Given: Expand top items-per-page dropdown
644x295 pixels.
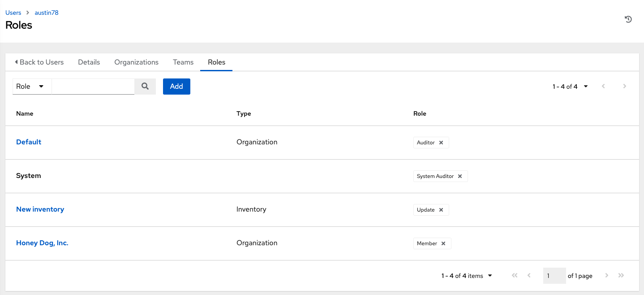Looking at the screenshot, I should [x=570, y=87].
